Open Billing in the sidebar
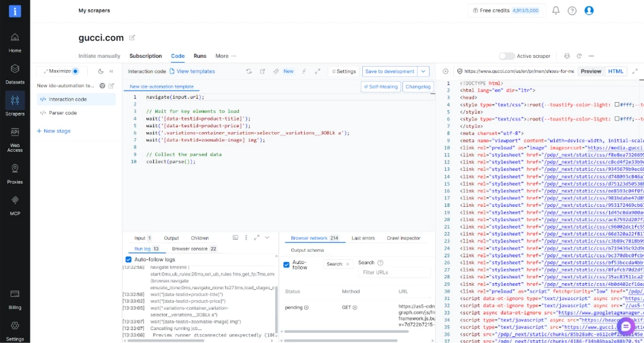This screenshot has width=644, height=343. click(15, 299)
